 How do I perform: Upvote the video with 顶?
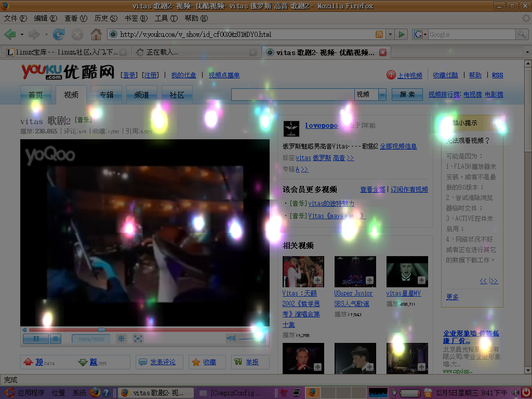coord(39,362)
